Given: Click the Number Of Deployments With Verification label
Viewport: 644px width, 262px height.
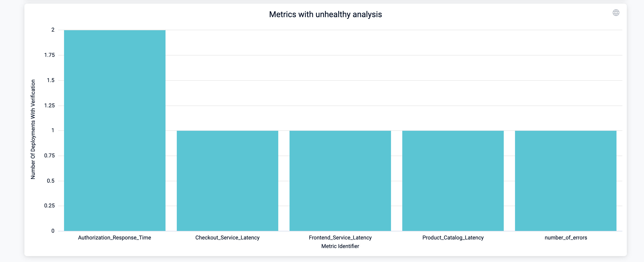Looking at the screenshot, I should click(x=33, y=129).
